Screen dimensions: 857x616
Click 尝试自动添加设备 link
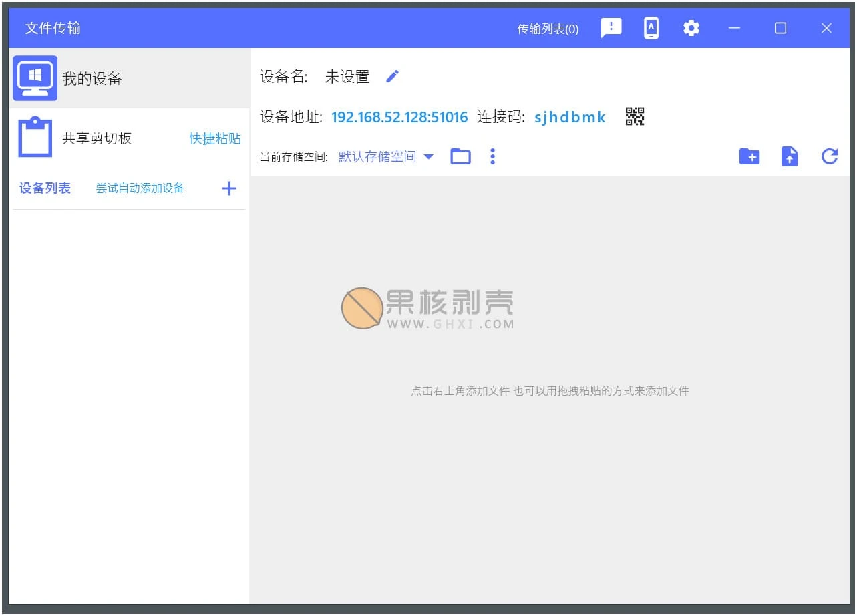coord(140,188)
